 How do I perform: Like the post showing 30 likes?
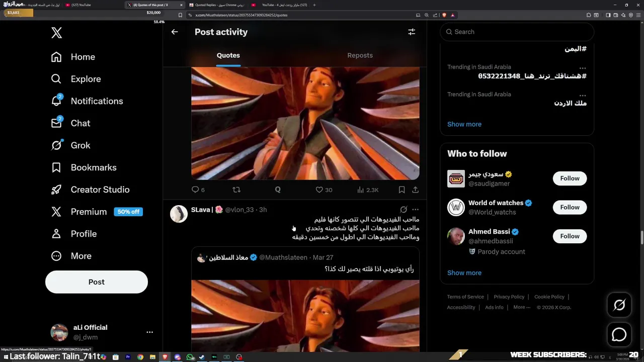(x=324, y=190)
